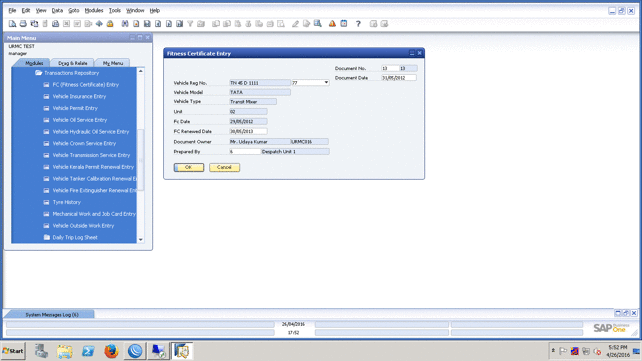Go to the last data record icon

point(179,24)
